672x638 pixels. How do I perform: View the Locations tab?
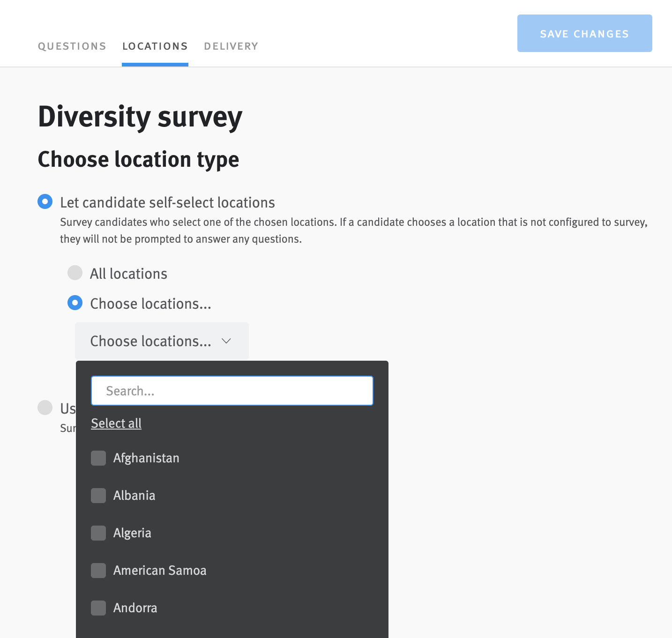(x=155, y=46)
